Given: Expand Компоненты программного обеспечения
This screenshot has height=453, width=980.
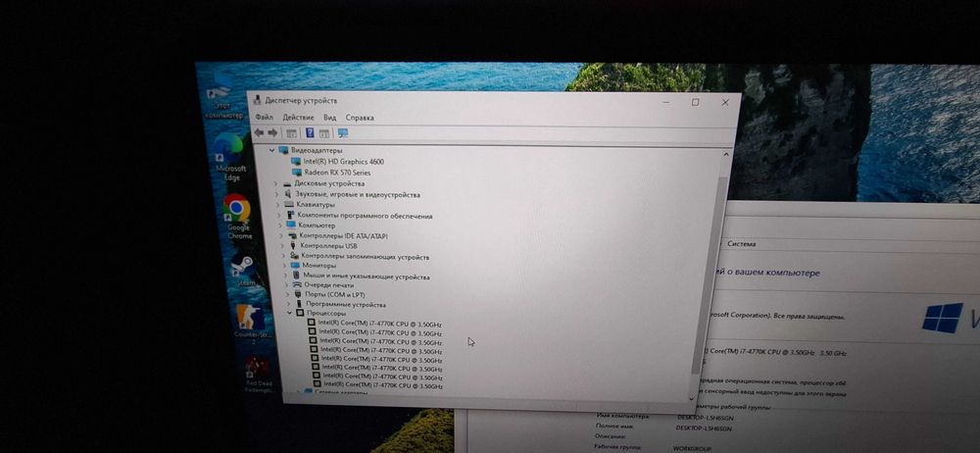Looking at the screenshot, I should coord(280,216).
